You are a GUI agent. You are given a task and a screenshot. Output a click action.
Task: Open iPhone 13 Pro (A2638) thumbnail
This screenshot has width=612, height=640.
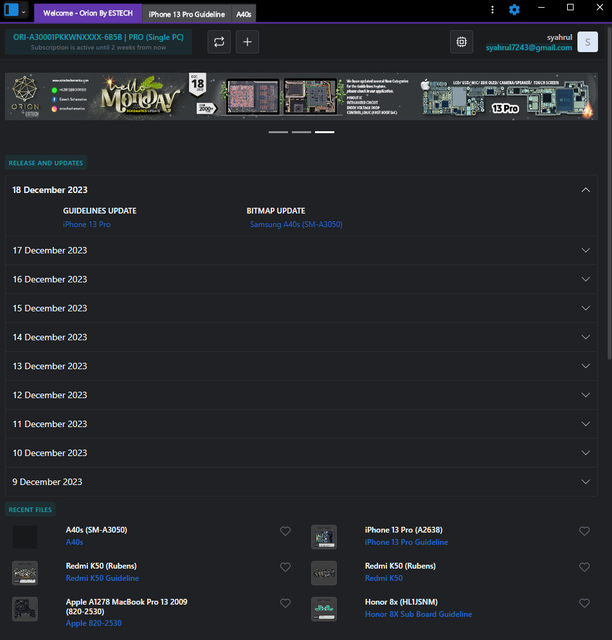point(324,537)
